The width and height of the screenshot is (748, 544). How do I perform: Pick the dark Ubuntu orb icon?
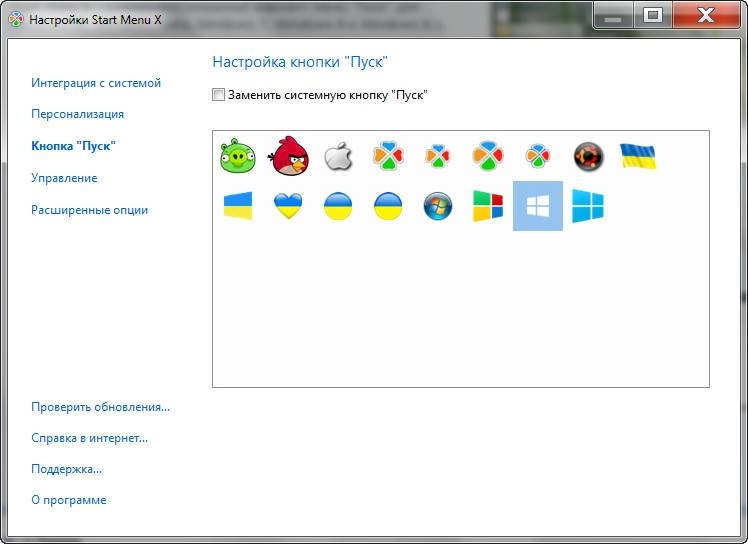click(588, 156)
